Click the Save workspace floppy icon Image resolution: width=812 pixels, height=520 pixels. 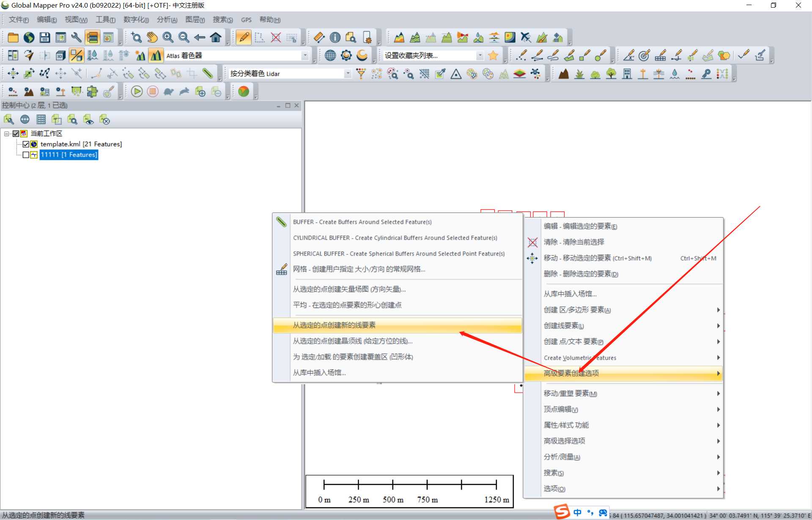45,38
